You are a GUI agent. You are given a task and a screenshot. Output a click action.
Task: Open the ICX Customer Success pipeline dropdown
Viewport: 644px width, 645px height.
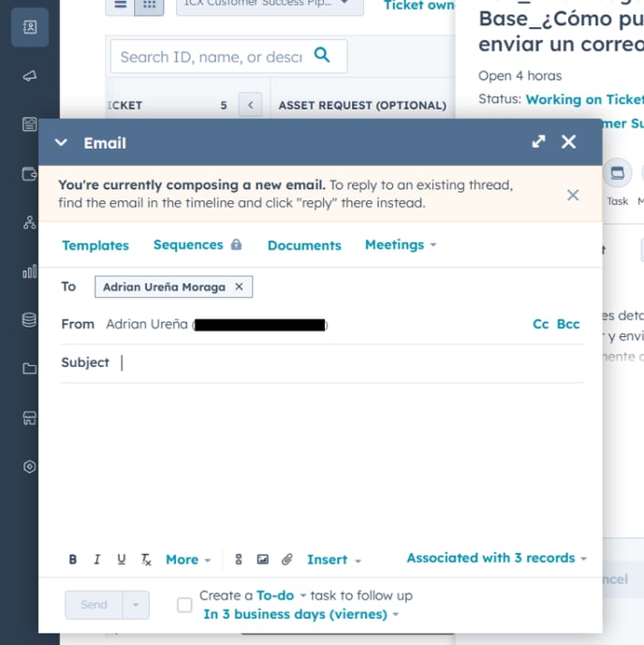270,6
